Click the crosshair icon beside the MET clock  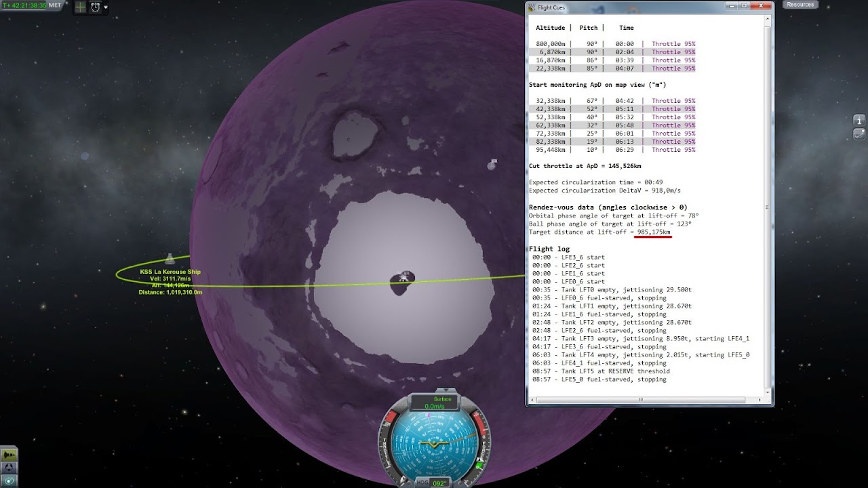[x=80, y=7]
